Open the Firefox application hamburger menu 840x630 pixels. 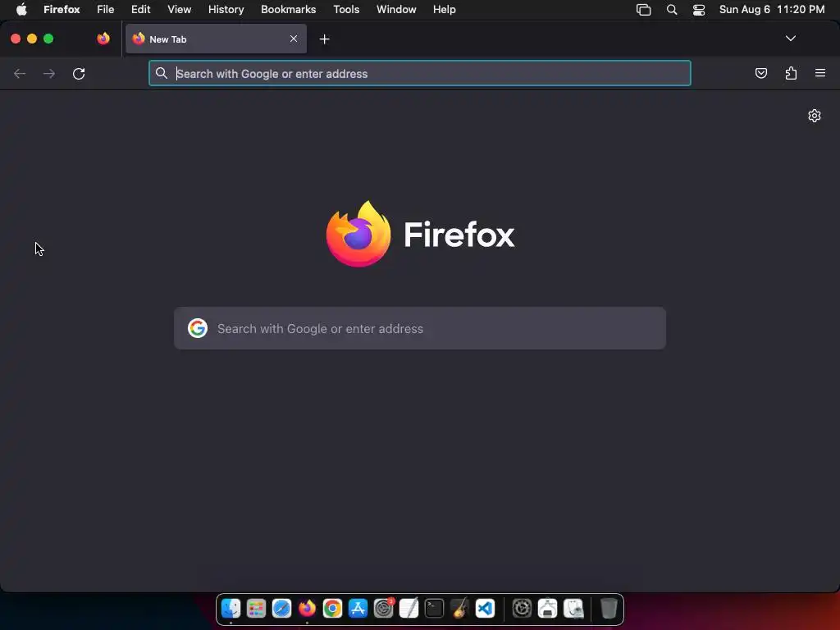tap(819, 73)
